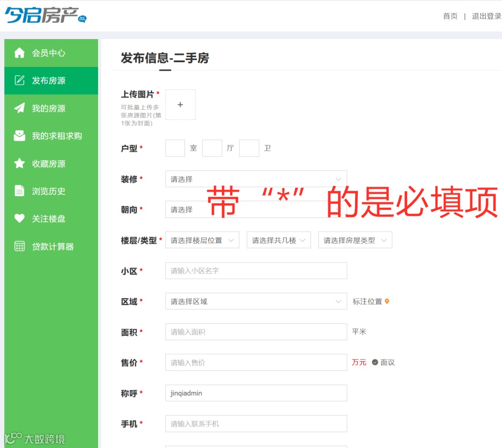502x448 pixels.
Task: Toggle the 面议 checkbox
Action: point(375,362)
